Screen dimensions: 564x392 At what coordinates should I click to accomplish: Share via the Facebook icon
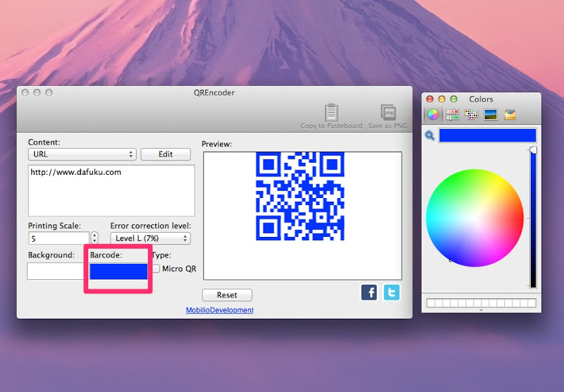(x=369, y=293)
